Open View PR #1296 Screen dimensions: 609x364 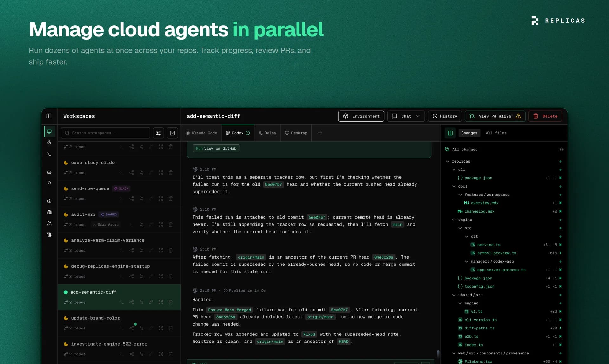[x=495, y=116]
